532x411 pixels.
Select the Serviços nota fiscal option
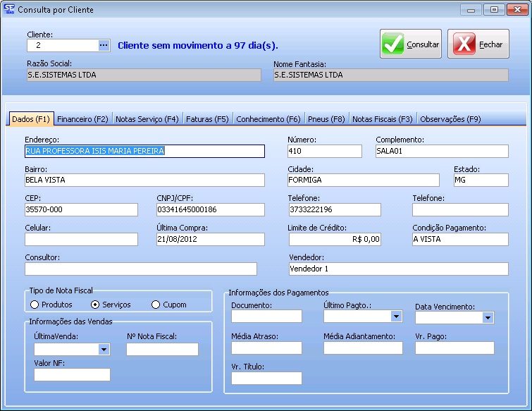(96, 305)
